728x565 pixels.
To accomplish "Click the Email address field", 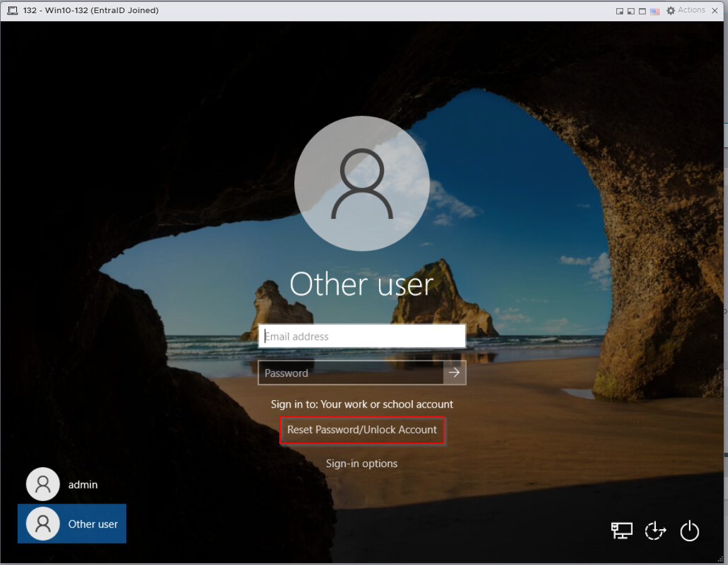I will click(362, 336).
